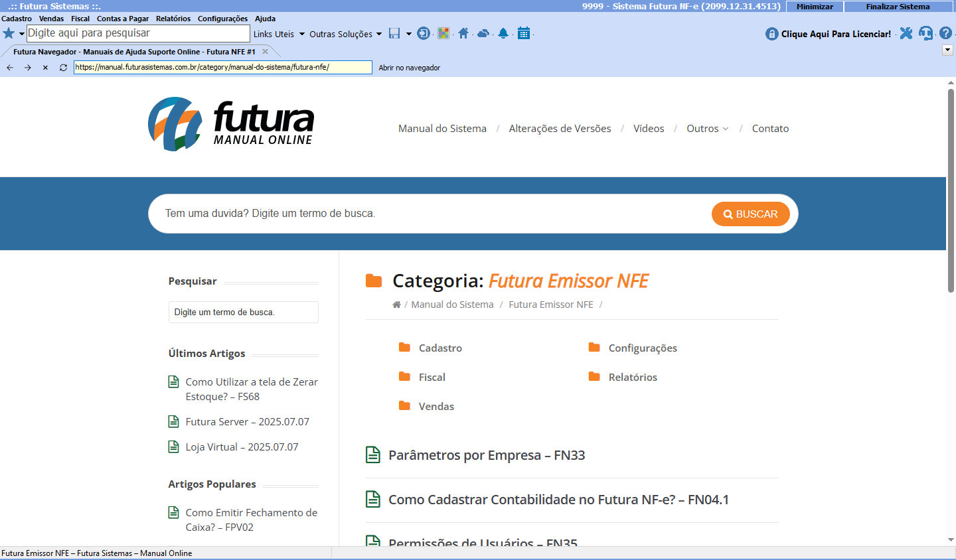Viewport: 956px width, 560px height.
Task: Reload the page with the refresh icon
Action: point(63,68)
